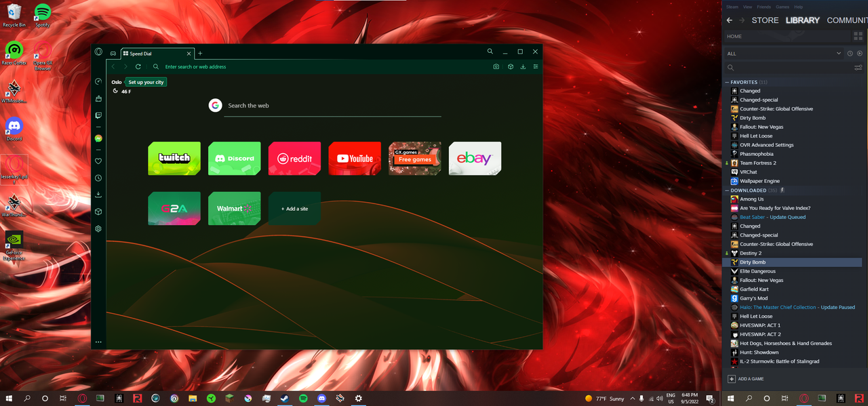Open extensions cube icon in Opera sidebar
Viewport: 868px width, 406px height.
98,211
